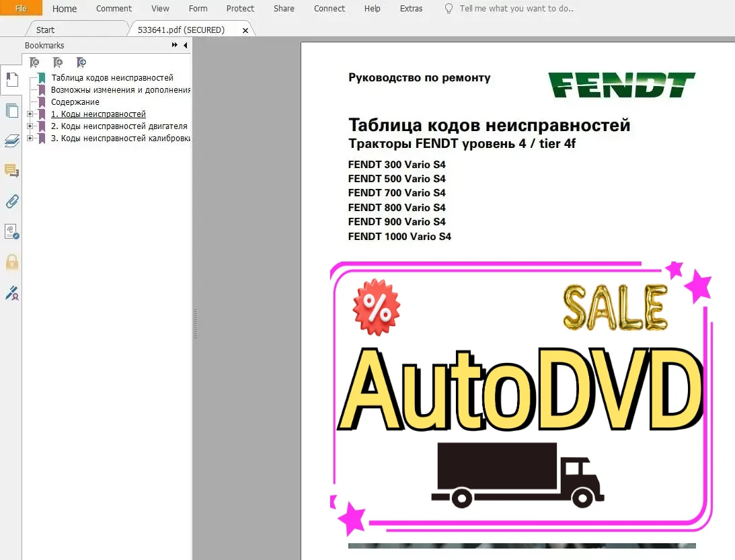The image size is (735, 560).
Task: Open the Attachments panel paperclip icon
Action: [x=11, y=201]
